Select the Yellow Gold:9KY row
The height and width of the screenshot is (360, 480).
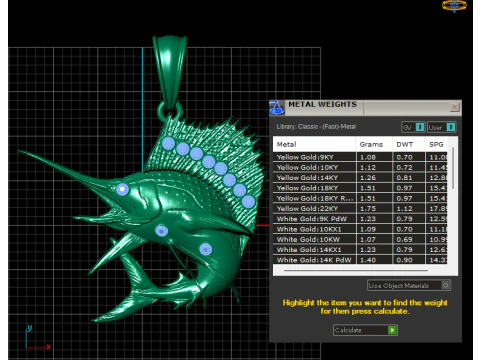[360, 157]
